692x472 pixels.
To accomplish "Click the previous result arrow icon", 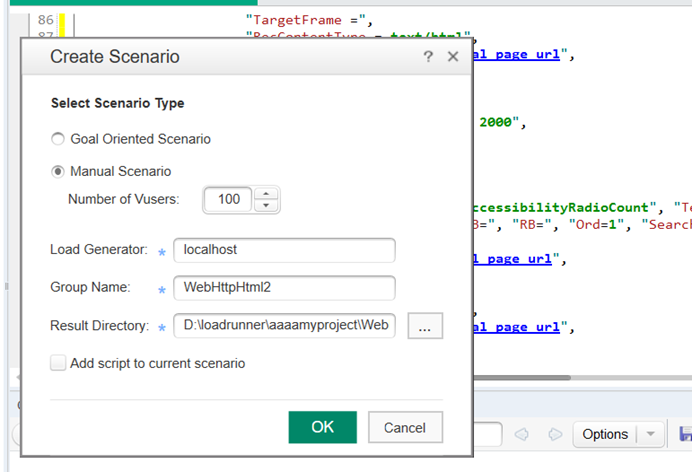I will pos(521,434).
